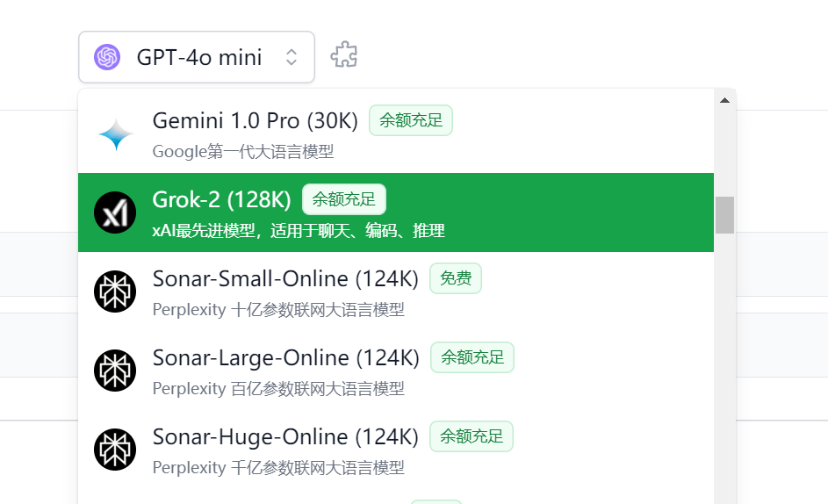828x504 pixels.
Task: Click the 免费 badge on Sonar-Small-Online
Action: (455, 278)
